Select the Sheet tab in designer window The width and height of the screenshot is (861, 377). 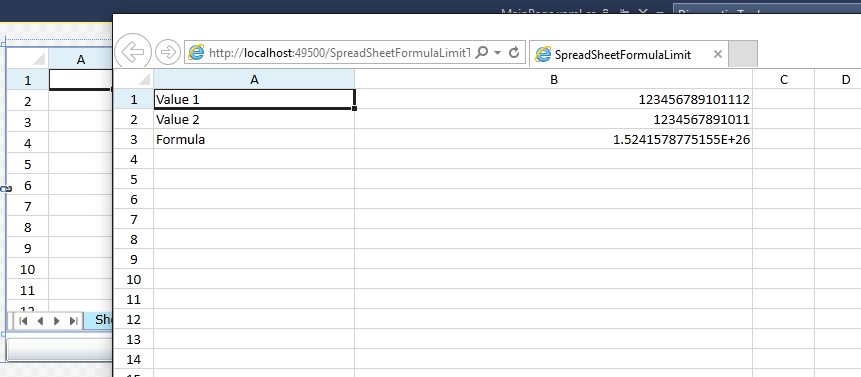pyautogui.click(x=99, y=320)
